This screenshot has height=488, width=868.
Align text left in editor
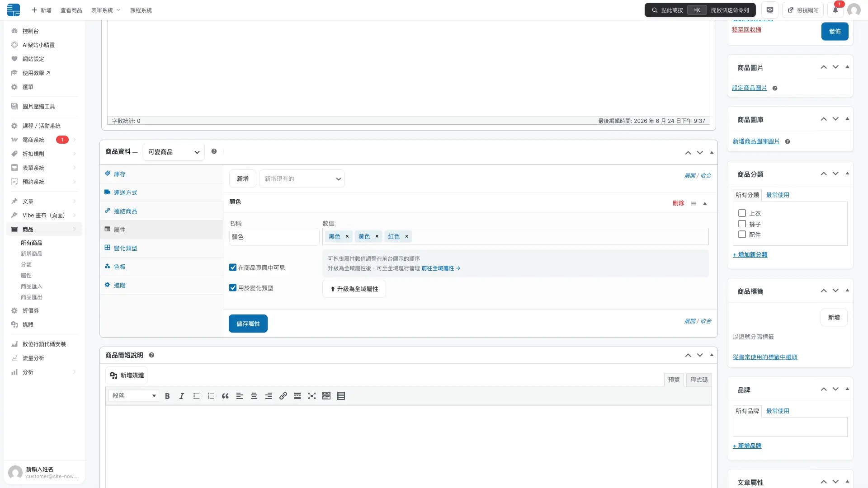(x=240, y=396)
